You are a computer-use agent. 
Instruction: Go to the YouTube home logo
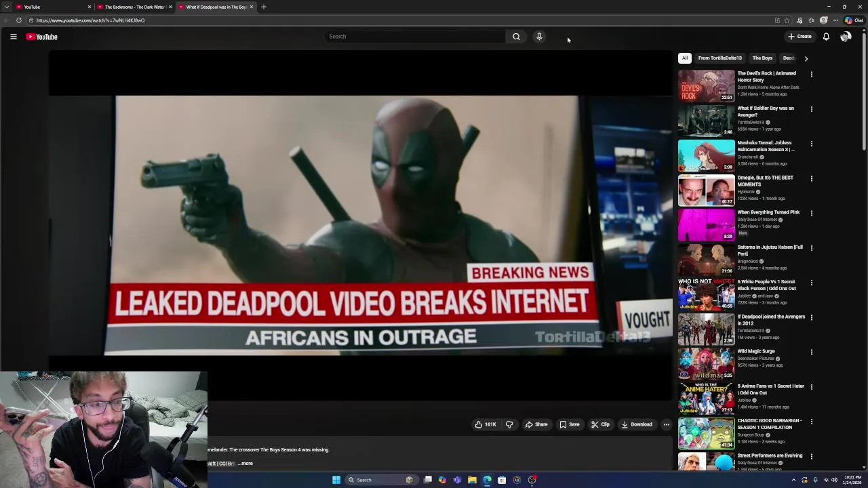tap(41, 37)
